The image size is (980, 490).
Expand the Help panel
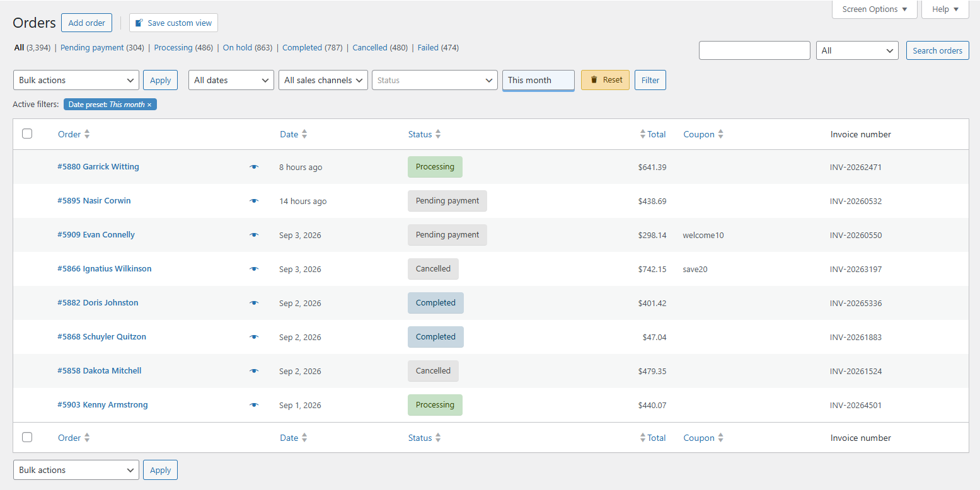pyautogui.click(x=945, y=9)
